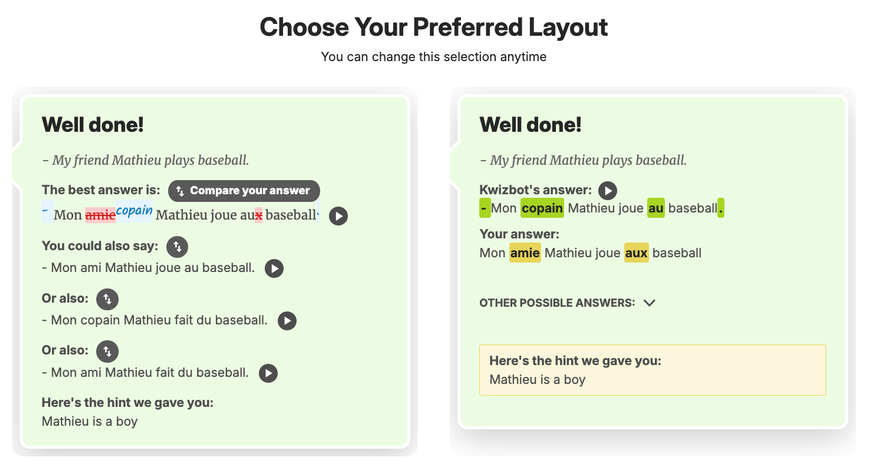Click the green highlighted 'au' in Kwizbot's answer
Viewport: 869px width, 462px height.
pos(656,208)
